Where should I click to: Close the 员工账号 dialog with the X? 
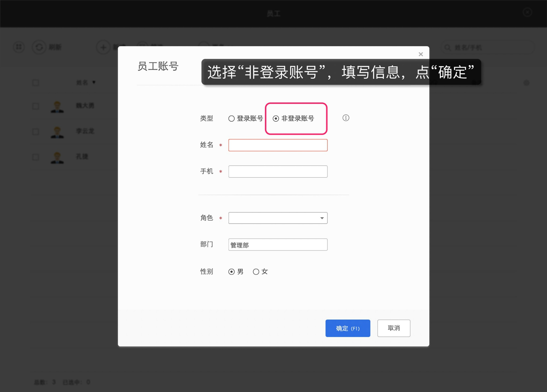pos(421,54)
